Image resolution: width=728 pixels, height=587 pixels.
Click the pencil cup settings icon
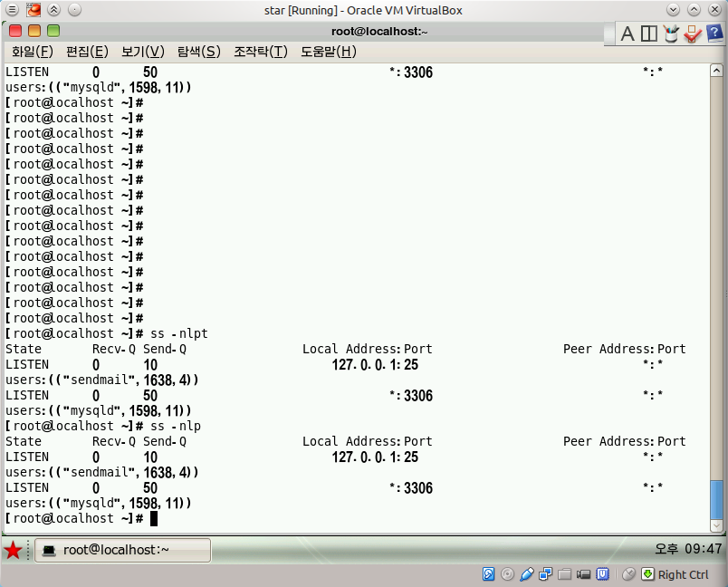pyautogui.click(x=670, y=34)
